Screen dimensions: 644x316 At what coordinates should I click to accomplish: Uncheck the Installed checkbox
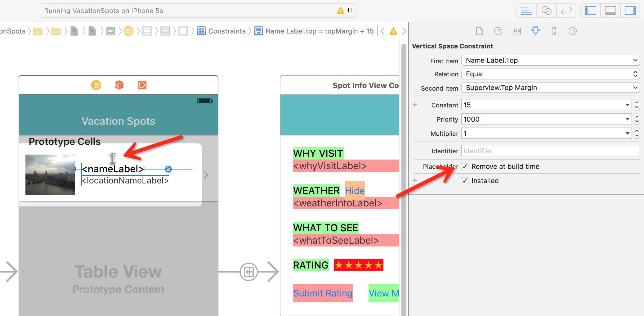point(465,181)
